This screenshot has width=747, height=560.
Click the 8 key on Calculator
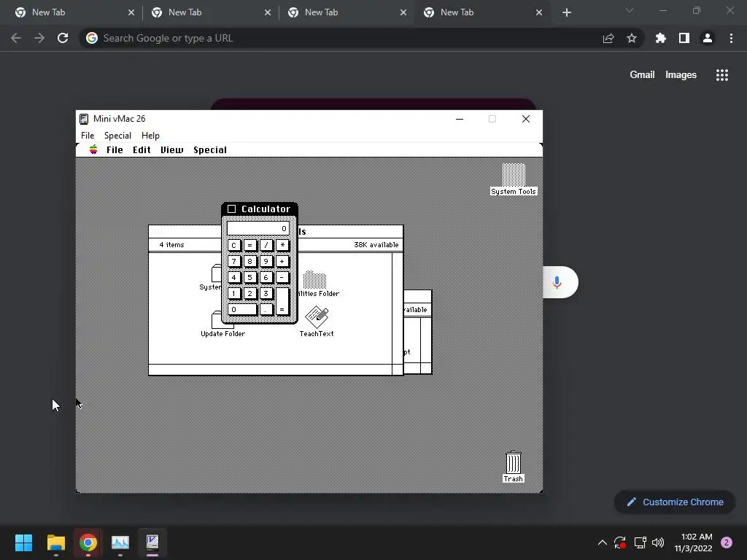tap(249, 262)
